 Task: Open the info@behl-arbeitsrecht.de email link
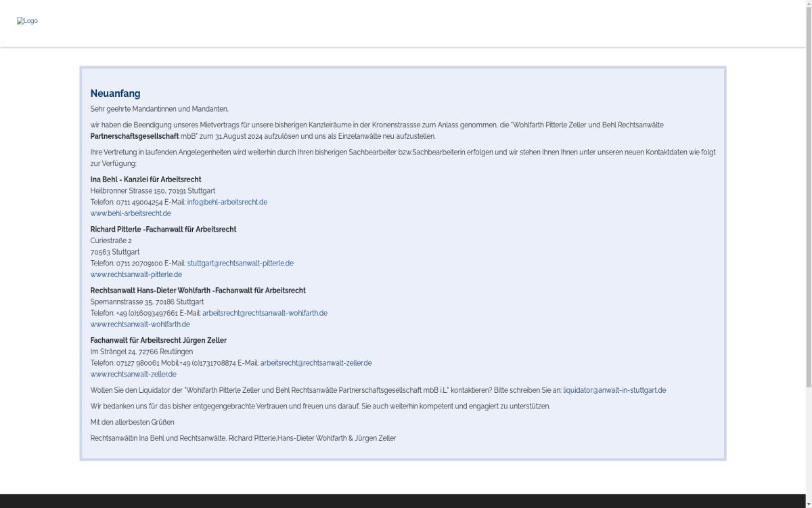227,202
